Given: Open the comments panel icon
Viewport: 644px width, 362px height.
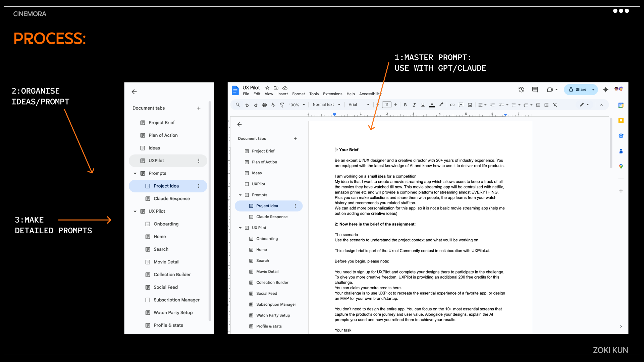Looking at the screenshot, I should tap(535, 89).
